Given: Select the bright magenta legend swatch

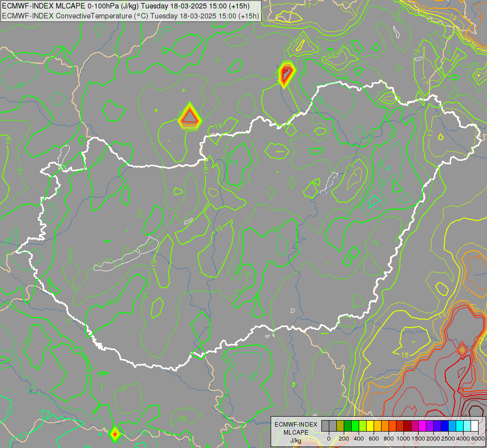Looking at the screenshot, I should (423, 426).
